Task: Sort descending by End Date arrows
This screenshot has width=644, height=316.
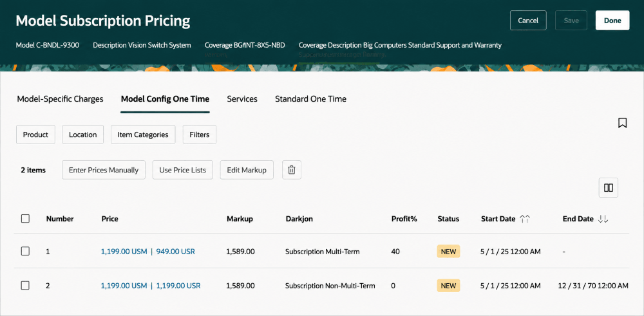Action: 603,219
